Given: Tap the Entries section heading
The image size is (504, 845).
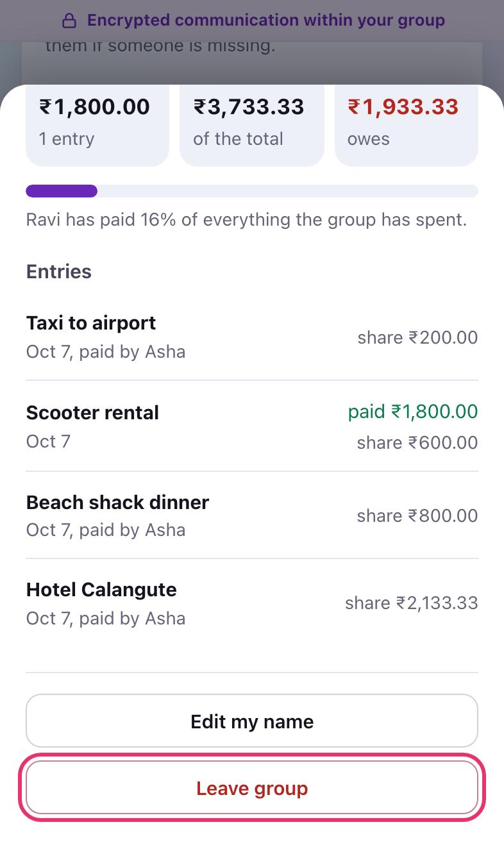Looking at the screenshot, I should [59, 272].
